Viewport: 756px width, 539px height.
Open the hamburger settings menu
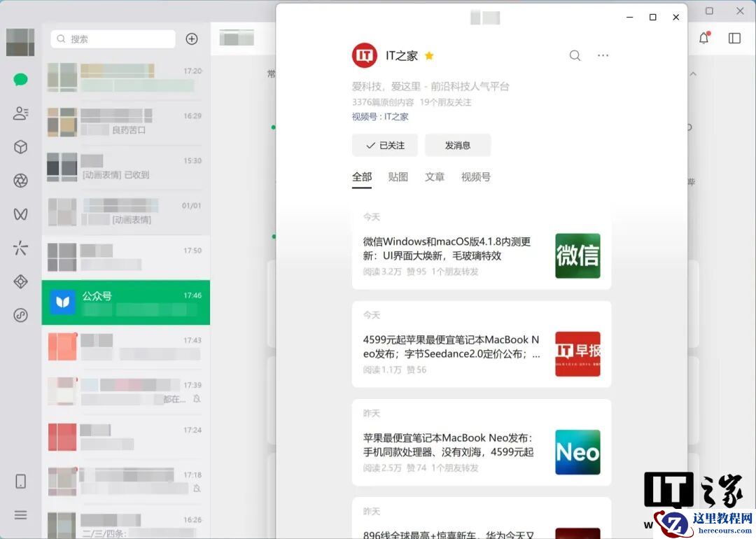(x=20, y=515)
